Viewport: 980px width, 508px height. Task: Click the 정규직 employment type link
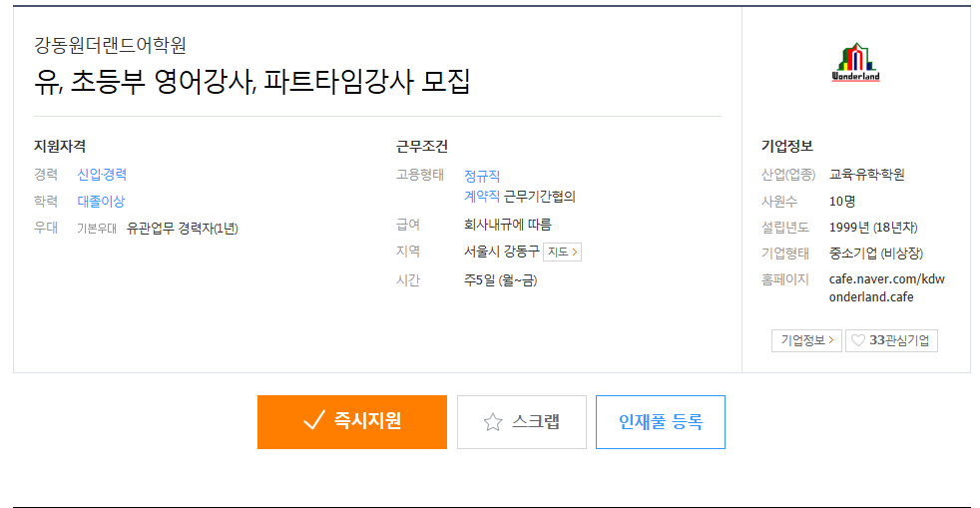click(x=482, y=177)
